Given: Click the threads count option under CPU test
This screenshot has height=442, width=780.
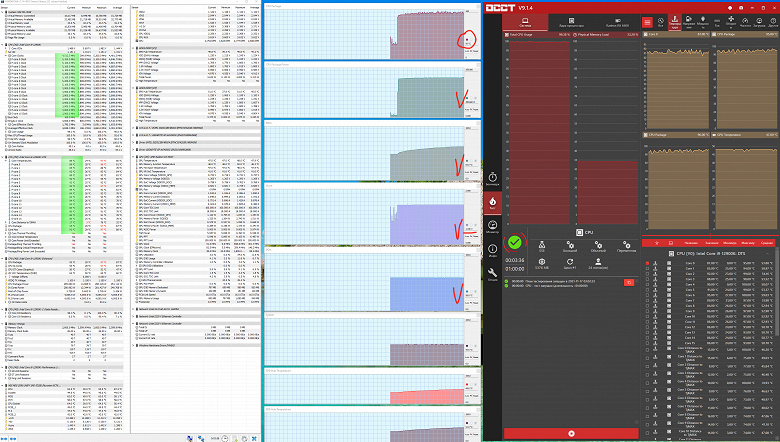Looking at the screenshot, I should pyautogui.click(x=598, y=264).
